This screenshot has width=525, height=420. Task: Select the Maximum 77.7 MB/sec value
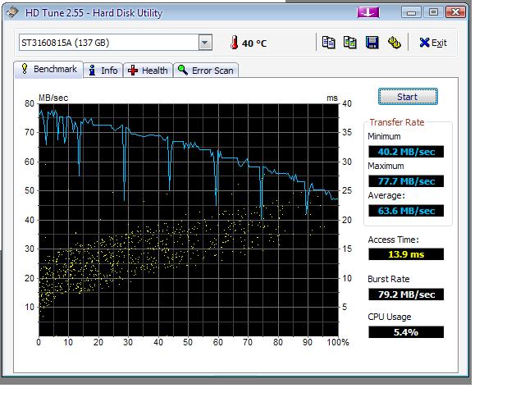[x=406, y=181]
